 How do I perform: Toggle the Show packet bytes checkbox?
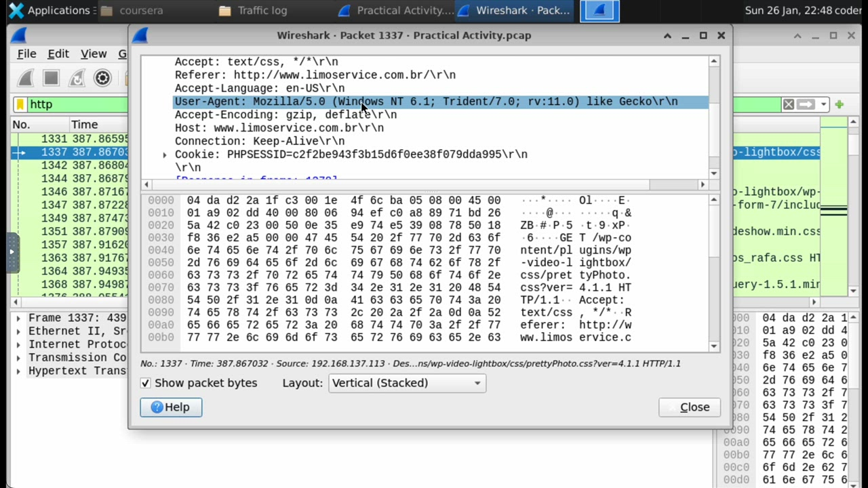pyautogui.click(x=146, y=383)
